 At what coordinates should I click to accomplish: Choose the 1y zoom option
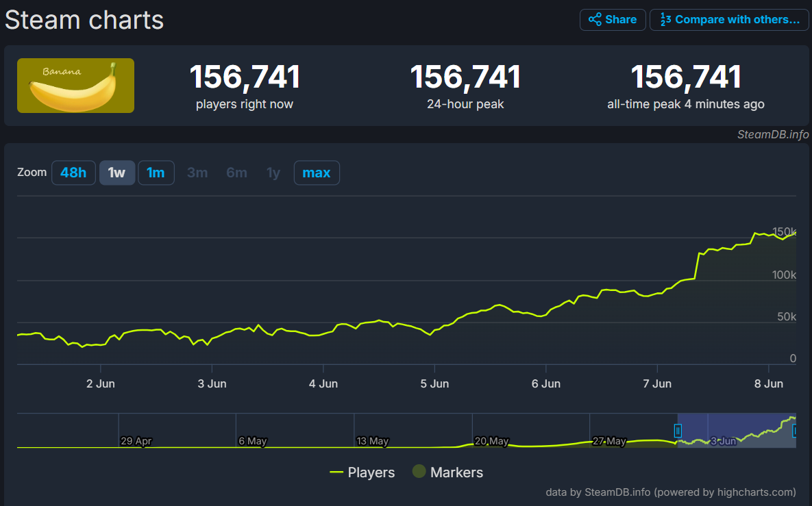coord(273,173)
